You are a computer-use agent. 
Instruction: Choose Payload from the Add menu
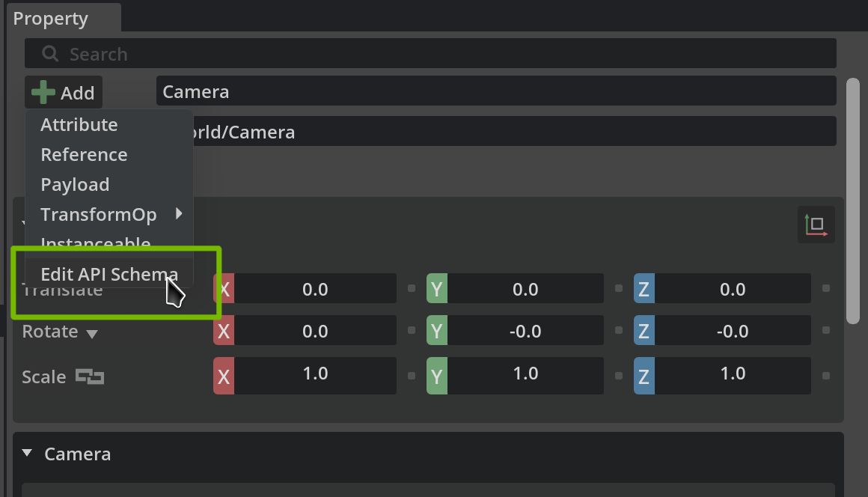(75, 185)
